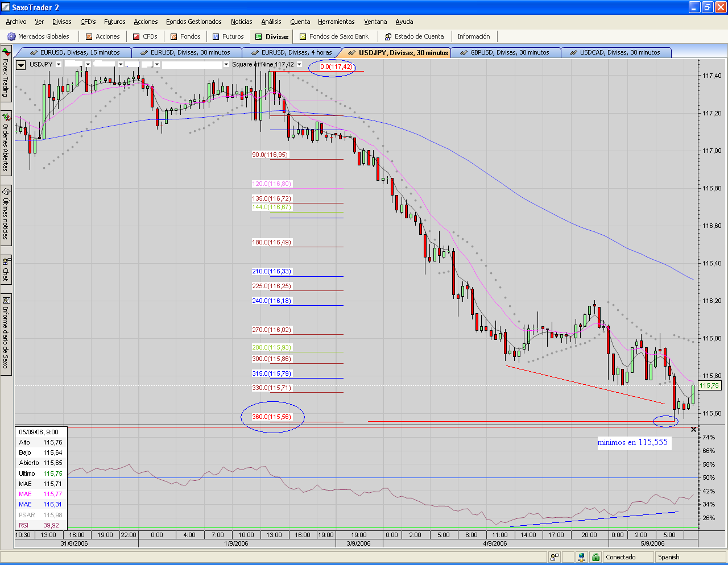
Task: Click the network globe status icon
Action: 581,557
